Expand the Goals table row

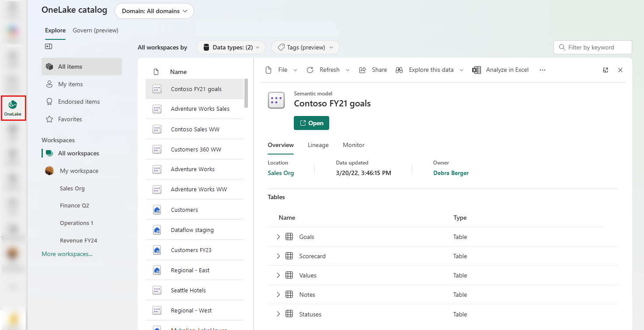pos(278,237)
